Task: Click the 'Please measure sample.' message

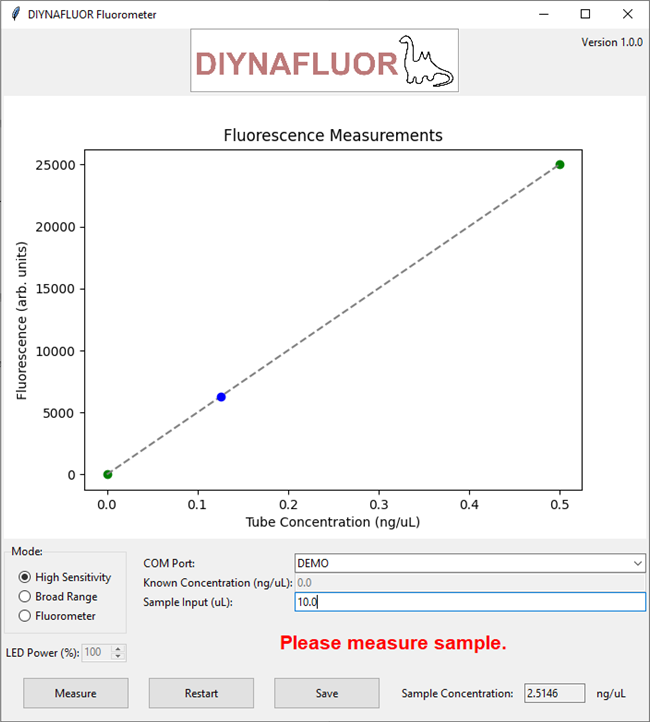Action: point(393,643)
